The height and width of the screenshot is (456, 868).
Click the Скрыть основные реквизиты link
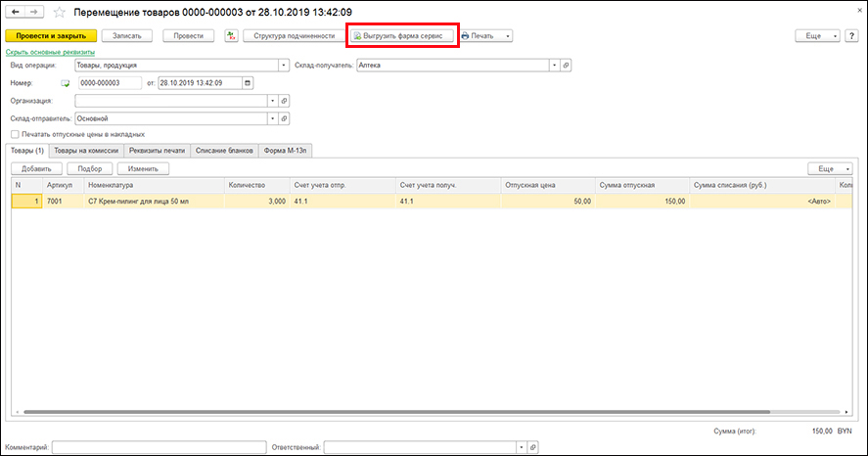50,52
